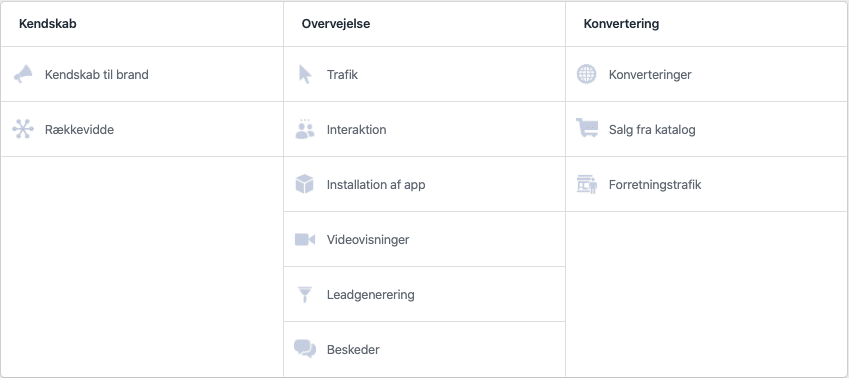The width and height of the screenshot is (849, 378).
Task: Click the Konvertering column header
Action: click(x=621, y=24)
